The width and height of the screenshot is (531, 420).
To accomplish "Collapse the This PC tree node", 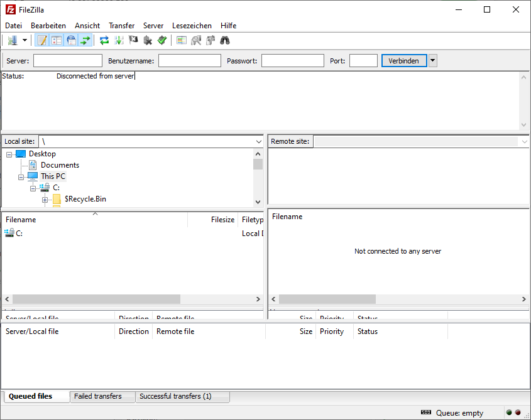I will click(21, 177).
